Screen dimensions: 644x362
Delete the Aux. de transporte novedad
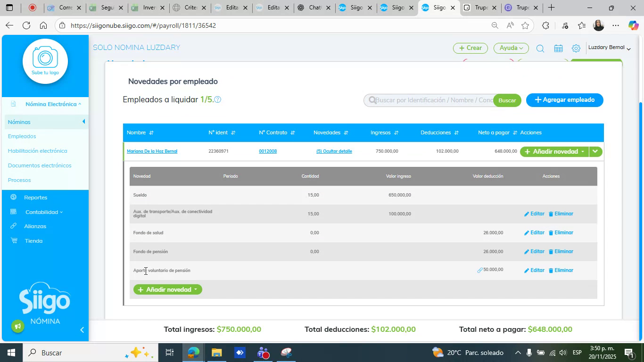click(561, 214)
